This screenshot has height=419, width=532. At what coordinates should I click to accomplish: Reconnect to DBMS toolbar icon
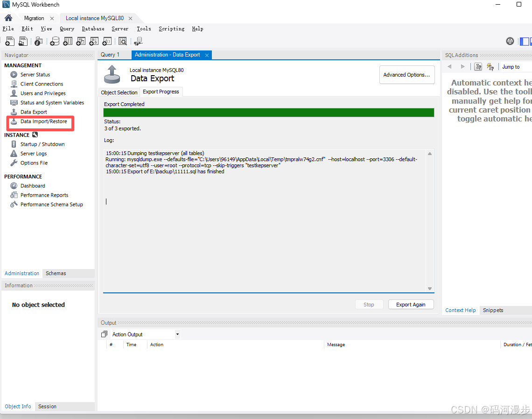(139, 41)
